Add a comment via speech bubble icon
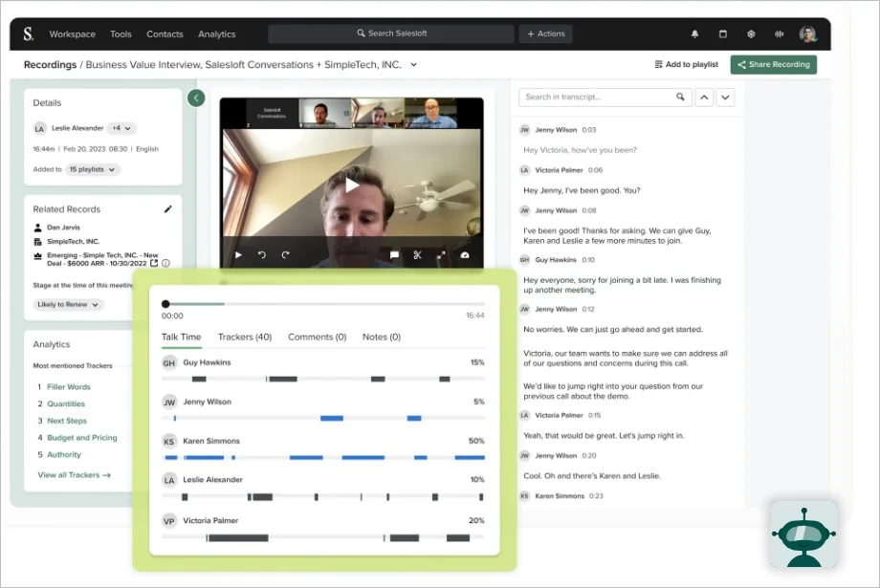880x588 pixels. 394,255
